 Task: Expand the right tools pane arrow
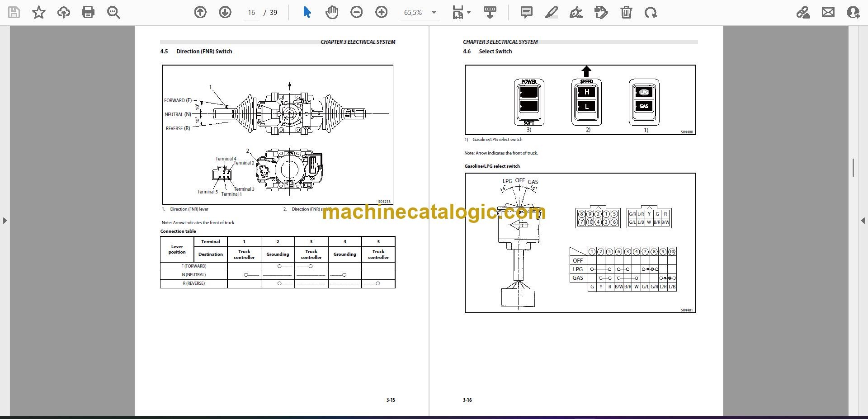pos(863,221)
